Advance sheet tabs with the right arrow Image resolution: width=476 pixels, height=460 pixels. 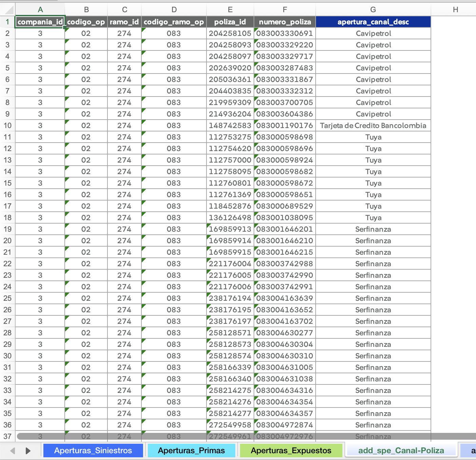28,451
